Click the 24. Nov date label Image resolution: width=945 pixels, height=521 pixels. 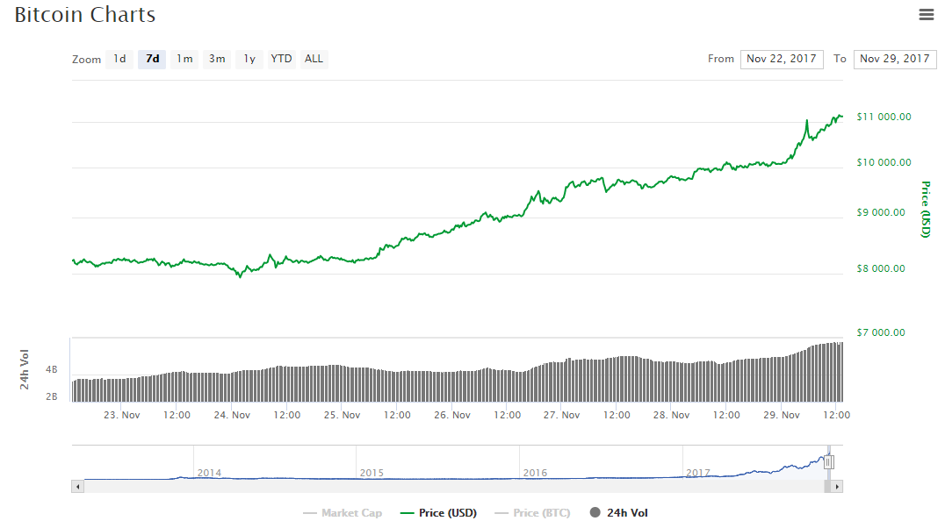(x=232, y=415)
